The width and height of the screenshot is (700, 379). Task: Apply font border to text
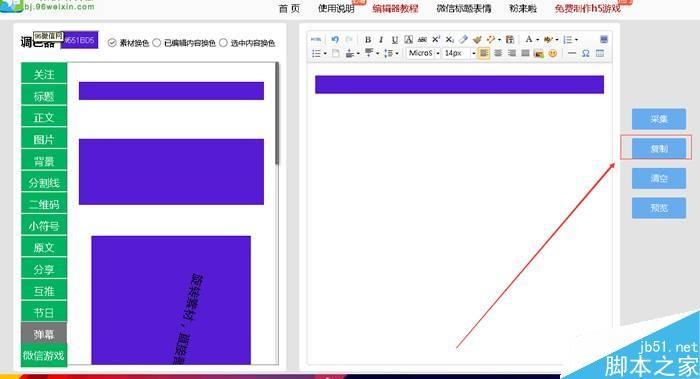coord(408,40)
